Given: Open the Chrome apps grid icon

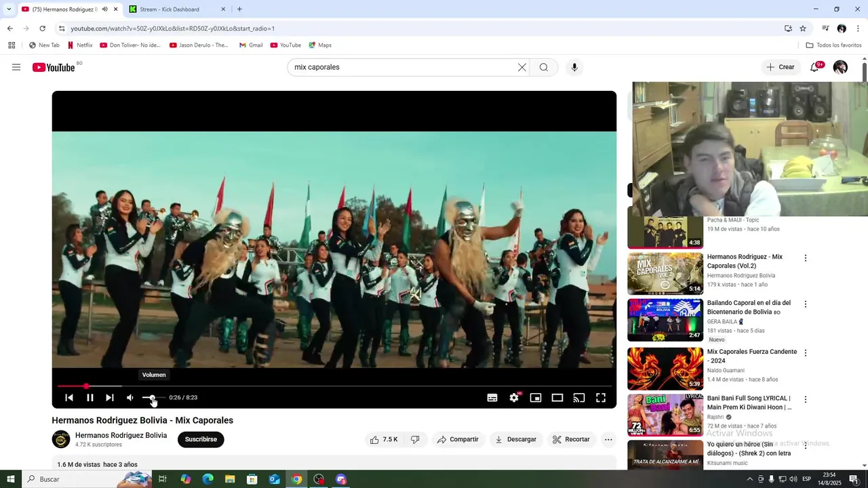Looking at the screenshot, I should tap(12, 45).
